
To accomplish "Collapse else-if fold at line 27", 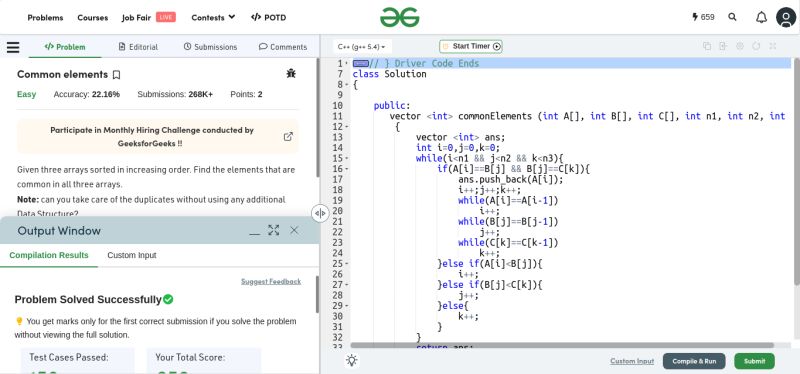I will pos(347,285).
